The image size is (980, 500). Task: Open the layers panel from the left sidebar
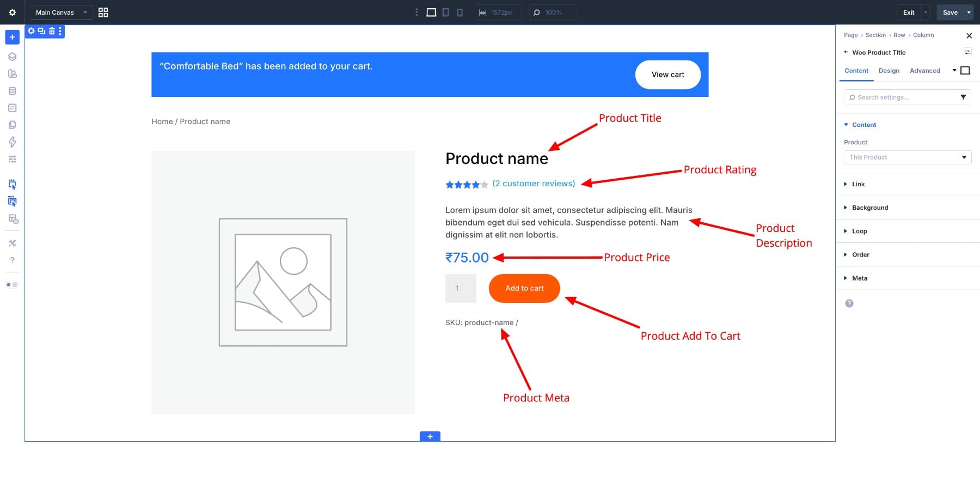(12, 56)
